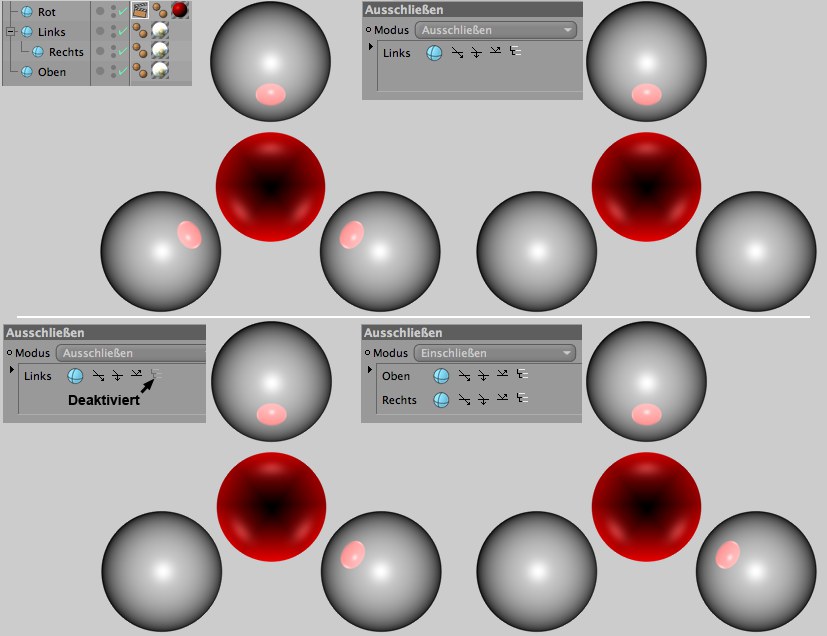This screenshot has height=636, width=827.
Task: Toggle the green enable checkmark for Rot
Action: (x=122, y=12)
